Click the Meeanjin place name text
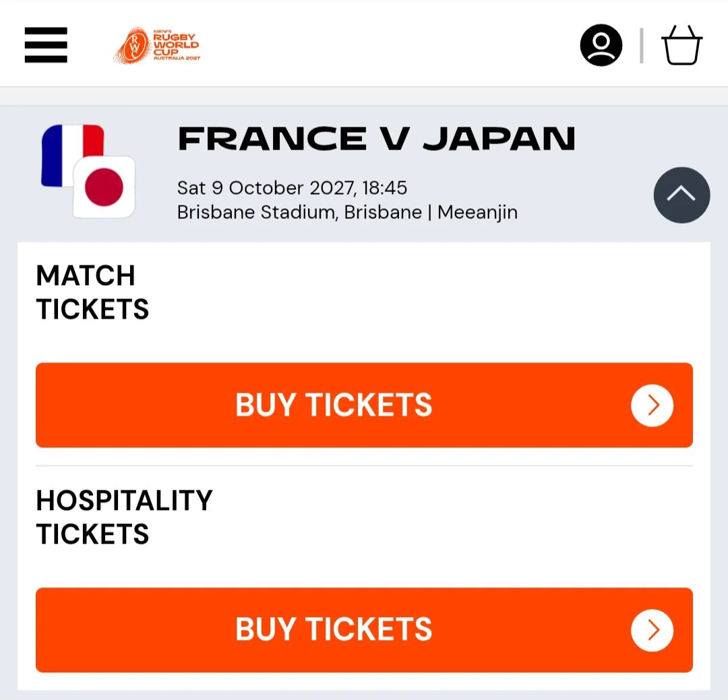The width and height of the screenshot is (728, 700). click(477, 213)
